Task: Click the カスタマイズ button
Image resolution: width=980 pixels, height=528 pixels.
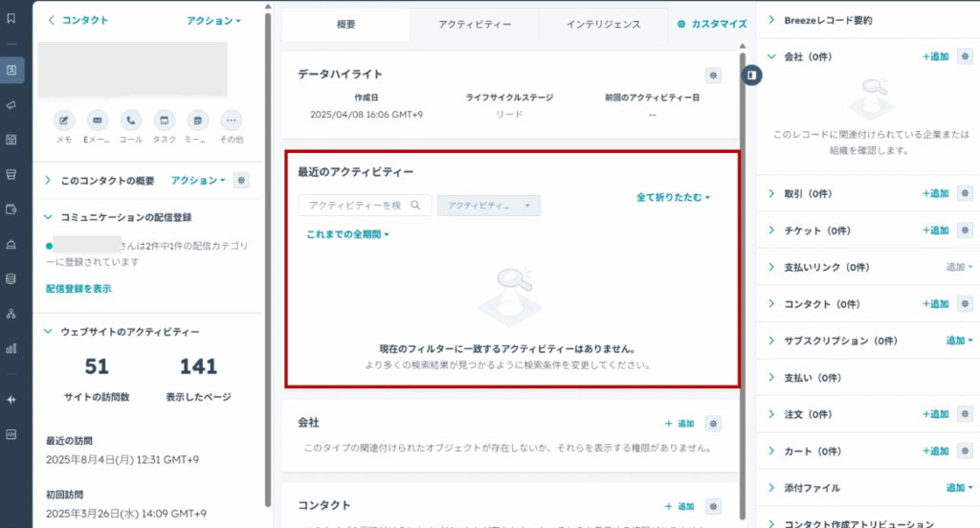Action: [711, 25]
